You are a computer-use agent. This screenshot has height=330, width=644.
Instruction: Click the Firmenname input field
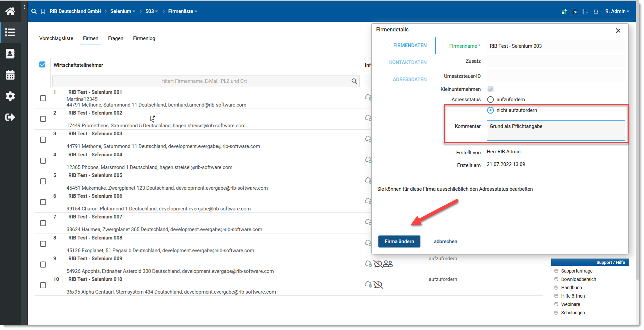tap(556, 46)
